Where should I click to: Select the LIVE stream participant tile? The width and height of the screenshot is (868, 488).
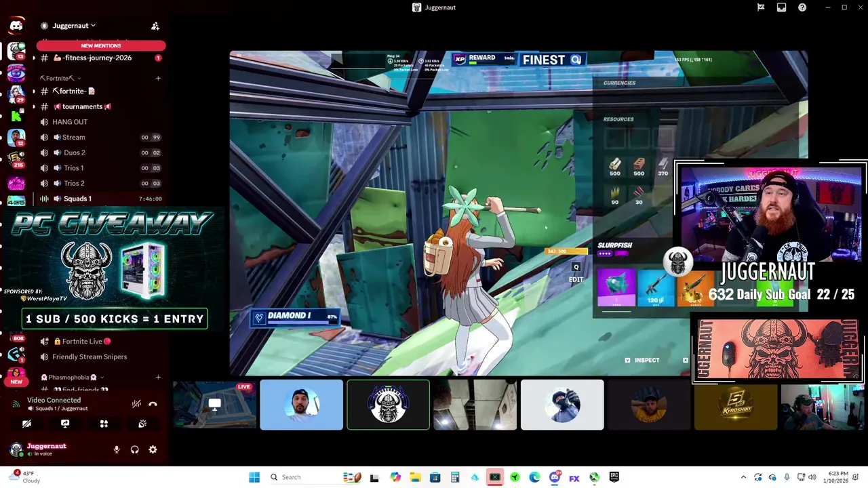click(x=215, y=405)
